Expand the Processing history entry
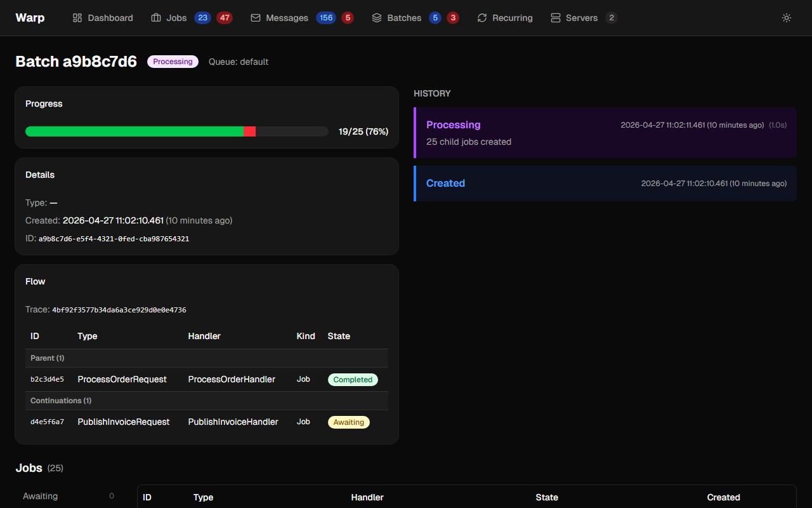This screenshot has height=508, width=812. (x=605, y=133)
